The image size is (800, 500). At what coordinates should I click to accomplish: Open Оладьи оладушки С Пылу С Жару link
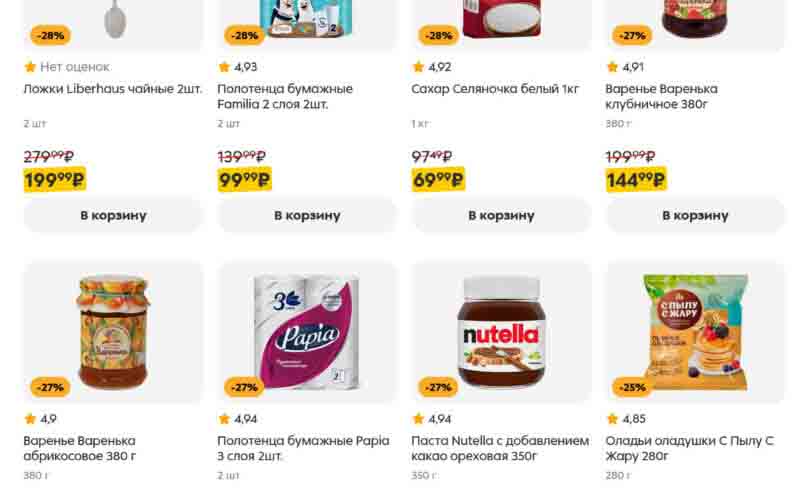[690, 448]
